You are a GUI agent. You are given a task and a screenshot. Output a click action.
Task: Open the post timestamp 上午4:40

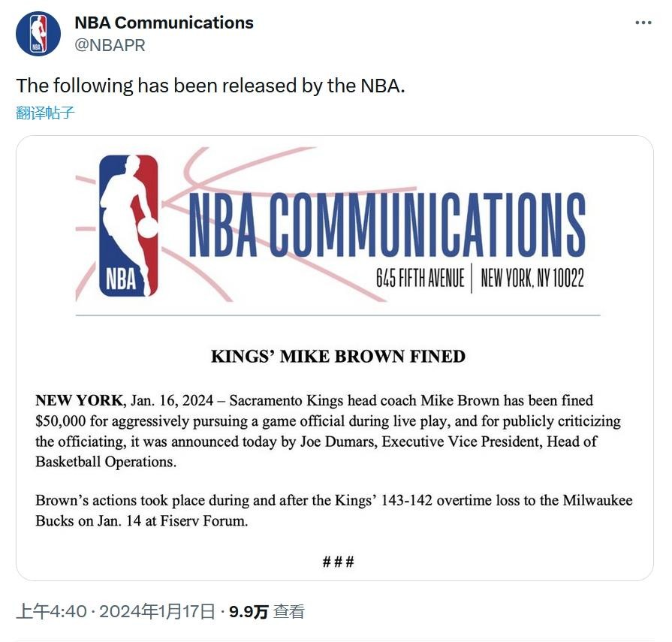pos(52,611)
